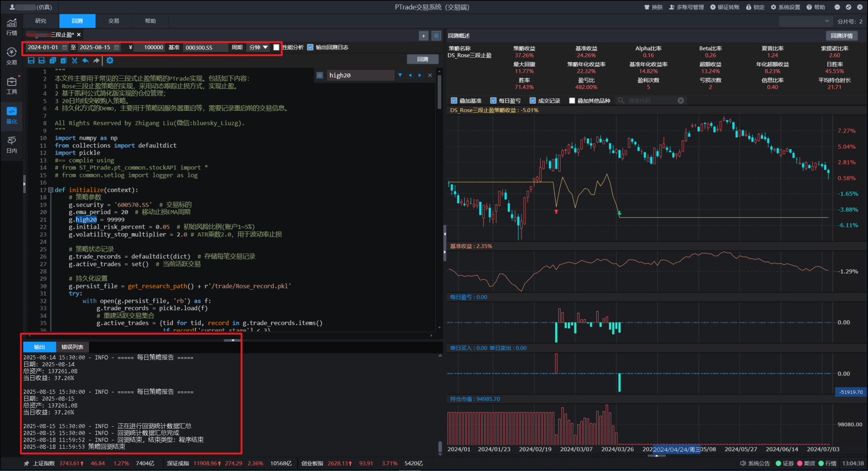Click the collapse-up icon beside plus button

(x=436, y=36)
